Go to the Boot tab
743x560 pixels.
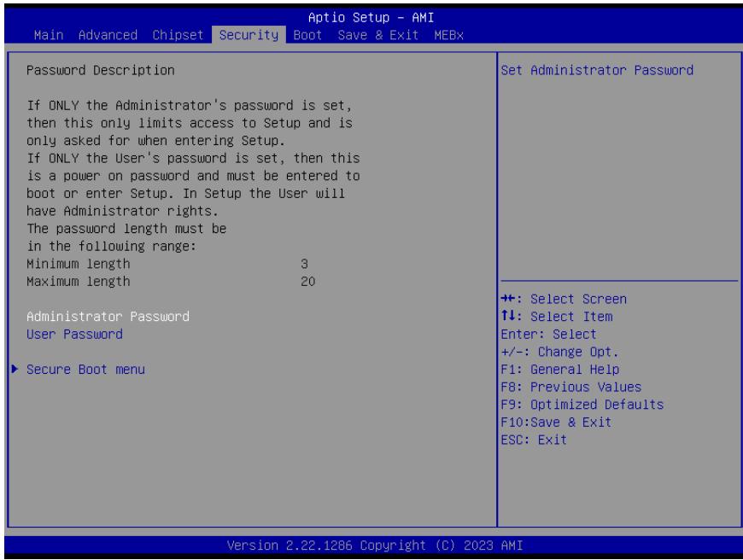click(x=307, y=35)
